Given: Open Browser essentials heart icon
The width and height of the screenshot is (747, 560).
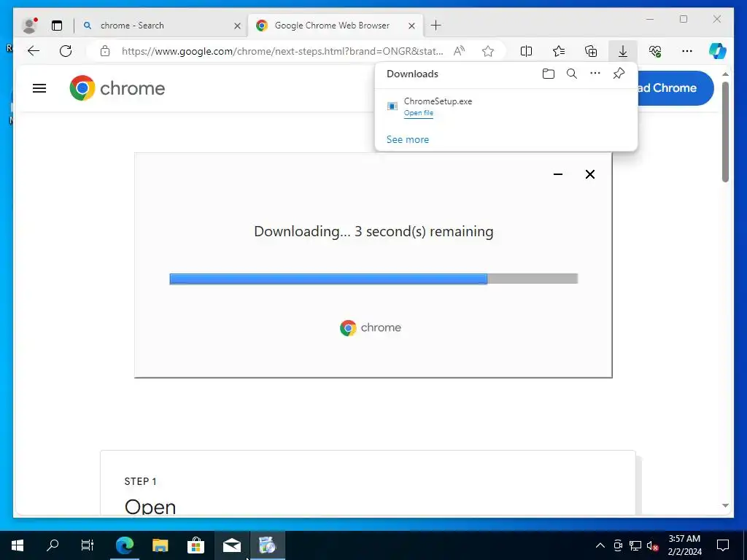Looking at the screenshot, I should tap(655, 51).
